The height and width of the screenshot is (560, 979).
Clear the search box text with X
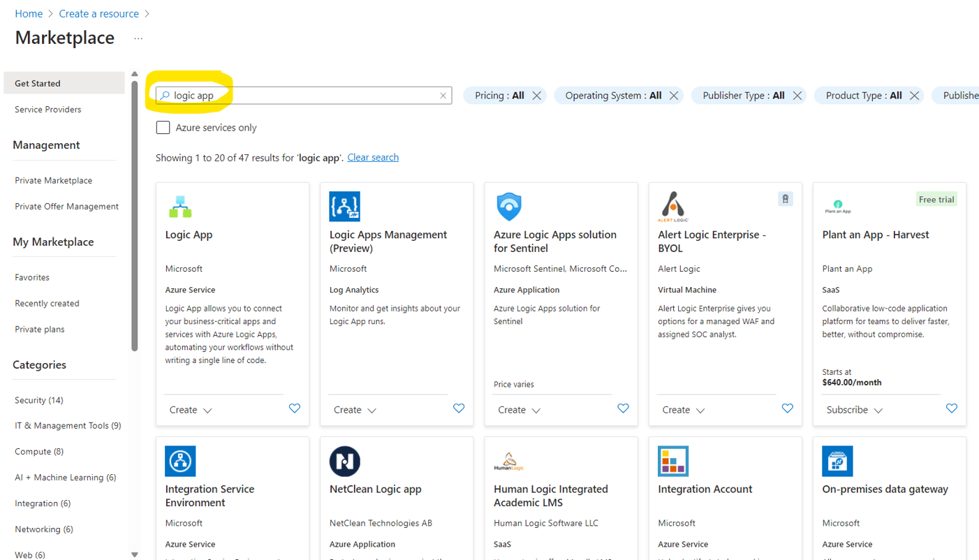coord(443,96)
